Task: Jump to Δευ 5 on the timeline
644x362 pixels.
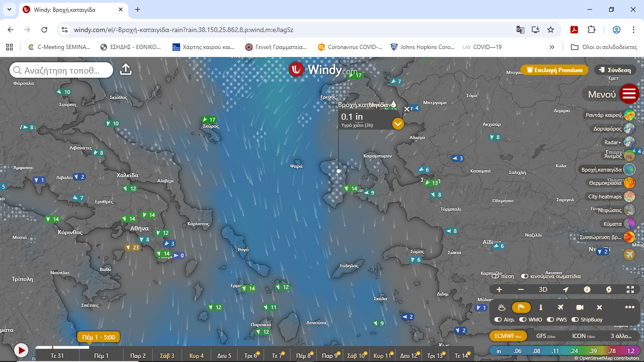Action: (x=224, y=355)
